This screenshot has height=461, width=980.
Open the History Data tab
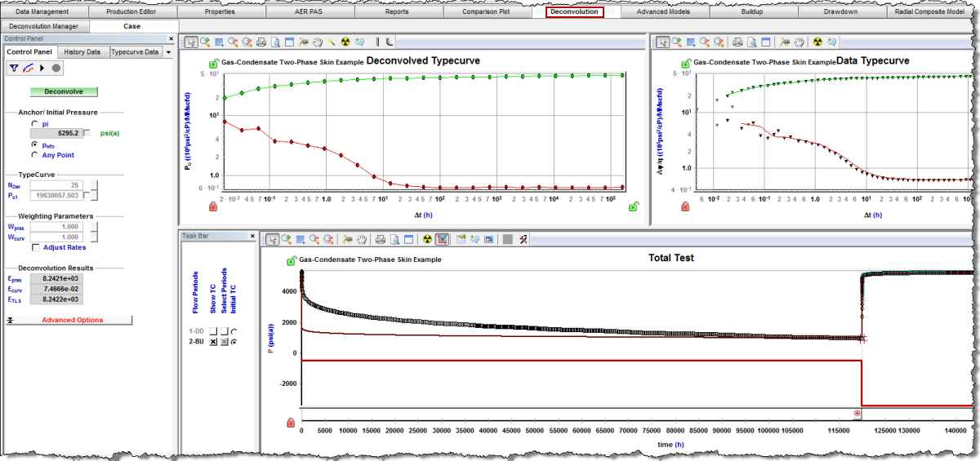82,52
